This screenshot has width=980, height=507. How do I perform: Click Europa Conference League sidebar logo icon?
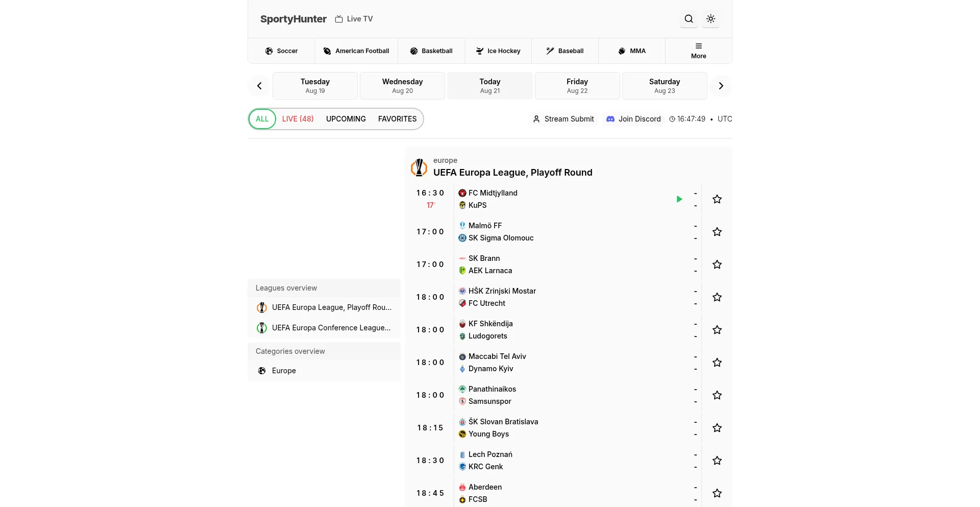tap(262, 328)
